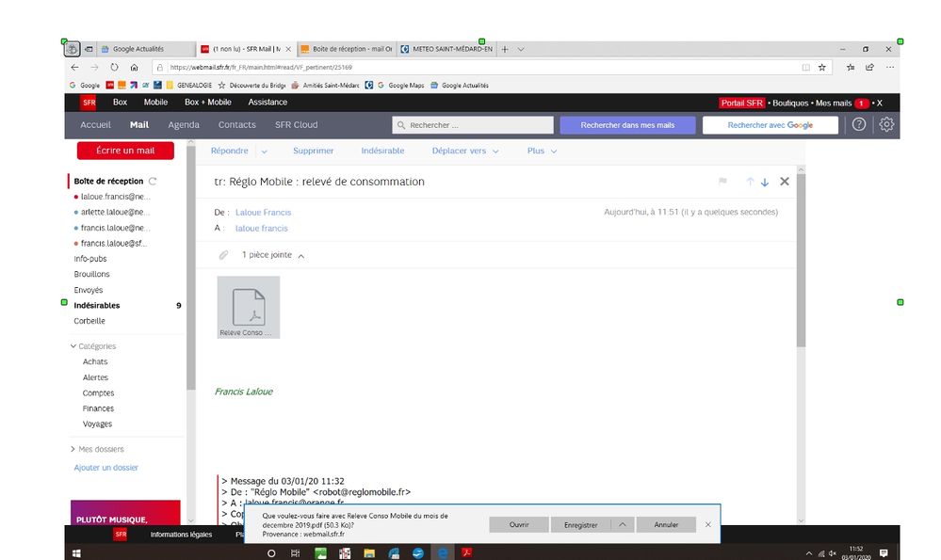Screen dimensions: 941x560
Task: Open Découverte du Bridge bookmark
Action: click(251, 85)
